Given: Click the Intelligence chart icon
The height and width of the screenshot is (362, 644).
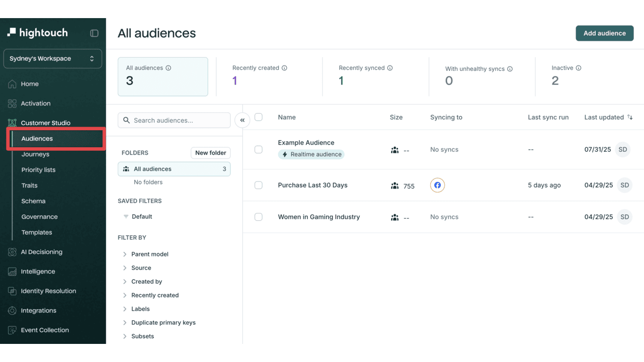Looking at the screenshot, I should pyautogui.click(x=12, y=271).
